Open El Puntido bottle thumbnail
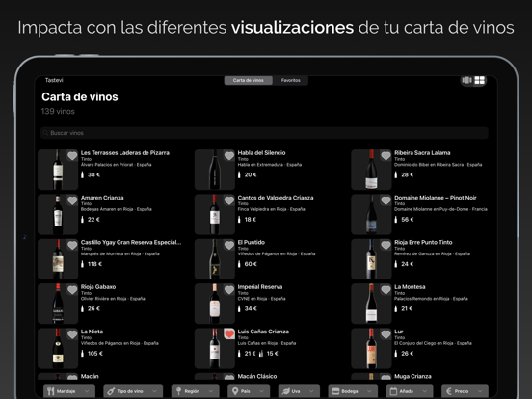This screenshot has width=532, height=399. [214, 259]
